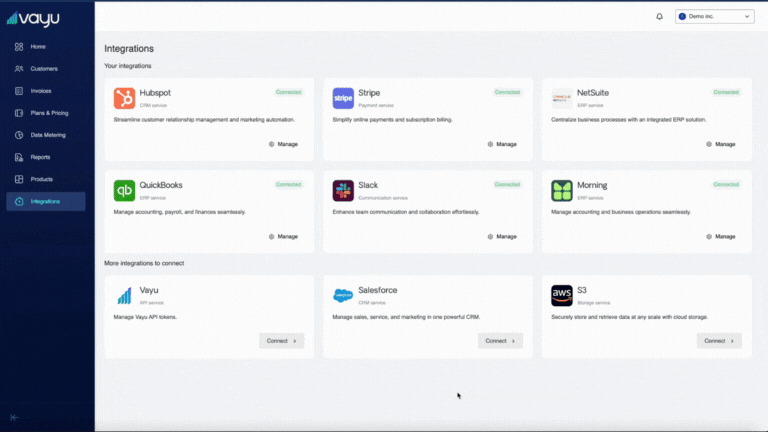Click the Integrations page heading
768x432 pixels.
[129, 48]
